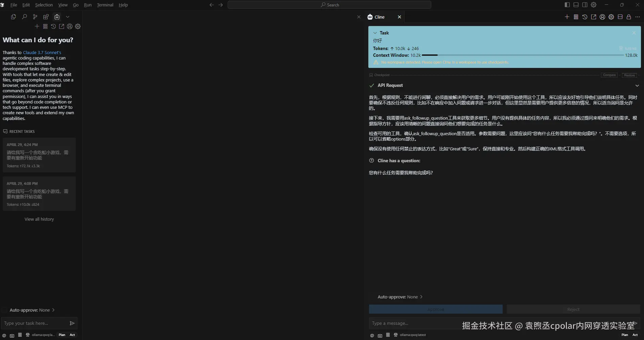Switch Cline to Plan mode
The height and width of the screenshot is (340, 644).
(x=624, y=335)
